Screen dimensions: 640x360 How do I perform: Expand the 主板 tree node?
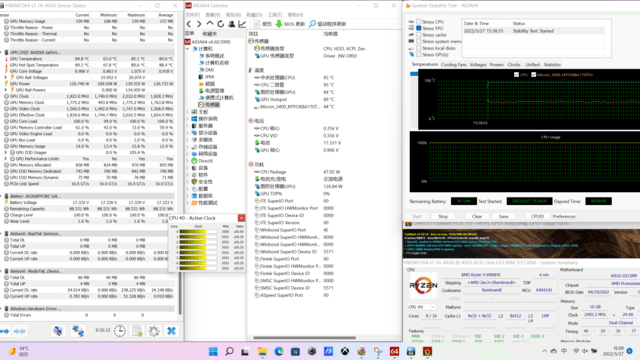click(188, 111)
